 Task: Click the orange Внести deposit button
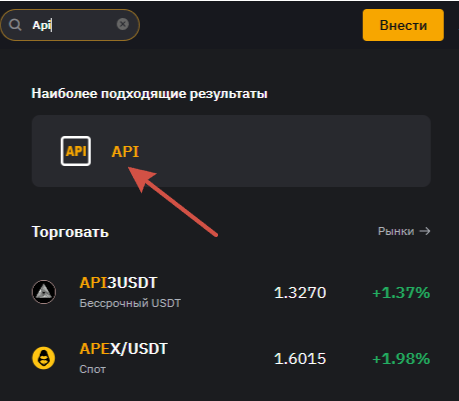[403, 25]
